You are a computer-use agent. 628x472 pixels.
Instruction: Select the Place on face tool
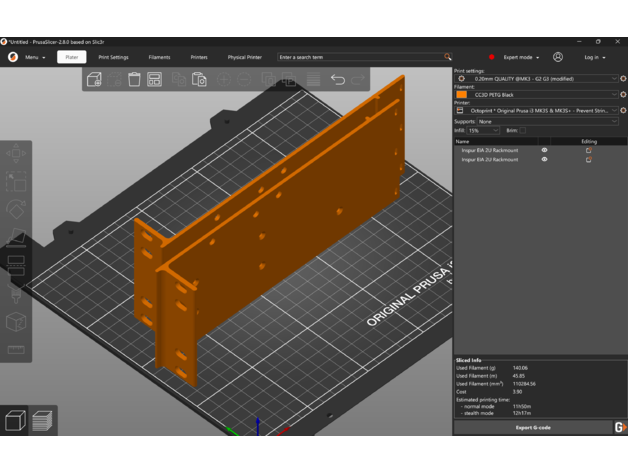(16, 237)
